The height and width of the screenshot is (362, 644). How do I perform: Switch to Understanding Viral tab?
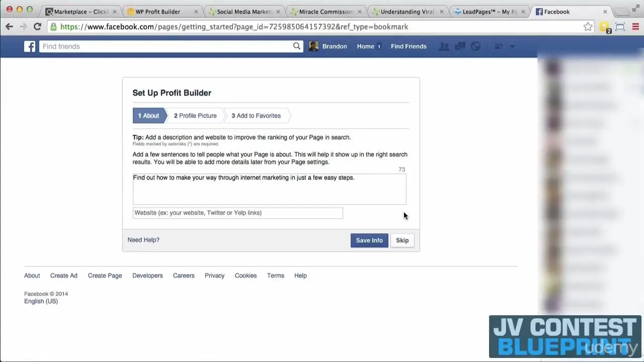pyautogui.click(x=407, y=12)
